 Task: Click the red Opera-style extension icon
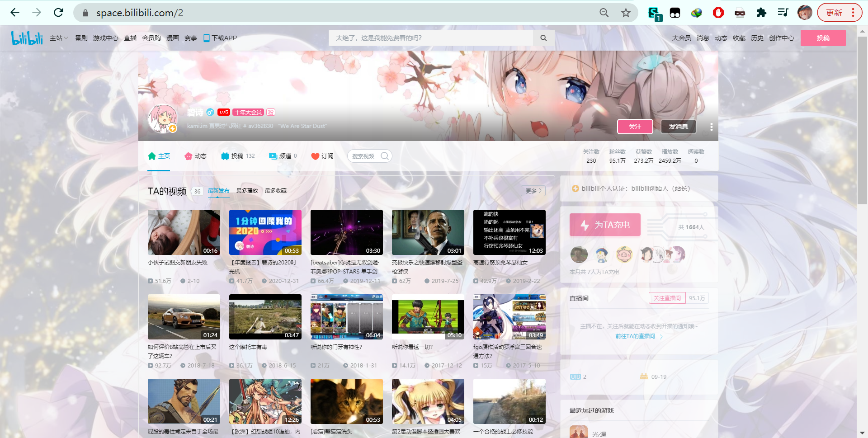pos(718,13)
